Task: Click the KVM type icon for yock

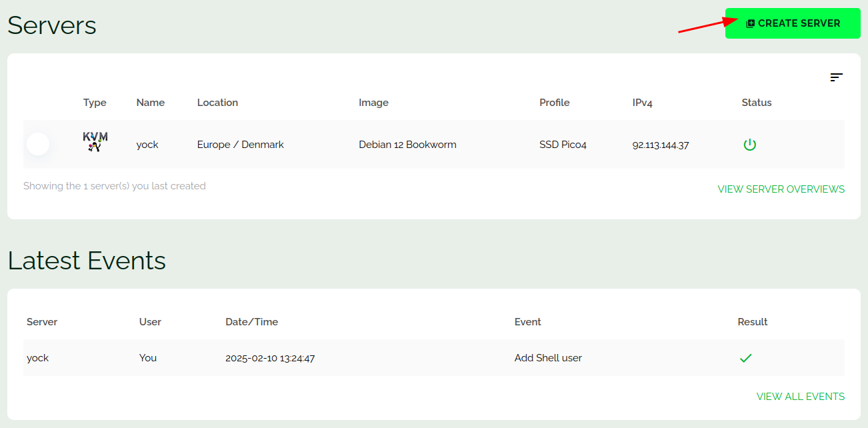Action: 95,142
